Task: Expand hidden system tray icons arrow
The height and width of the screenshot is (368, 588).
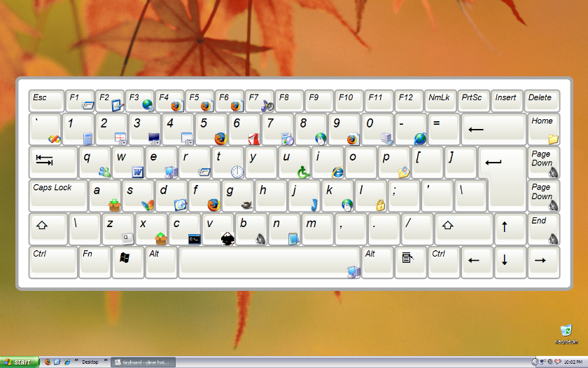Action: click(x=535, y=362)
